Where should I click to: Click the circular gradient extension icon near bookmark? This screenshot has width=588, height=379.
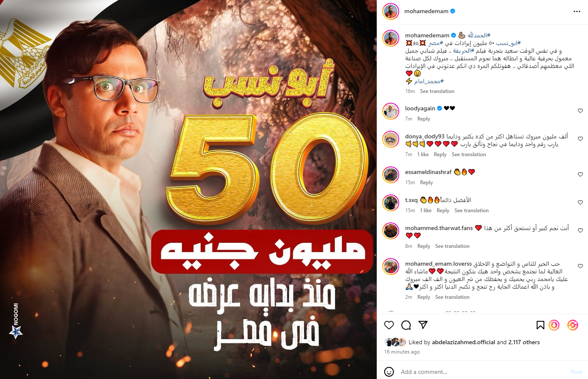[573, 325]
